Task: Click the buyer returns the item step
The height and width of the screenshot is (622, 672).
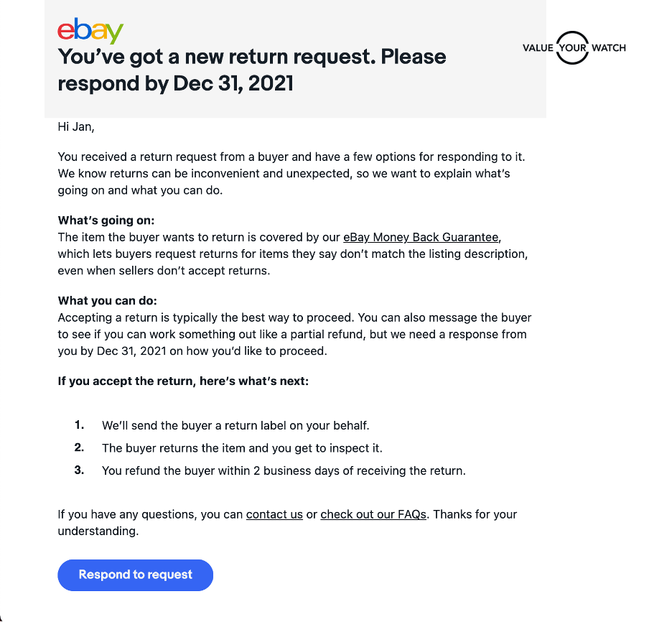Action: [x=242, y=448]
